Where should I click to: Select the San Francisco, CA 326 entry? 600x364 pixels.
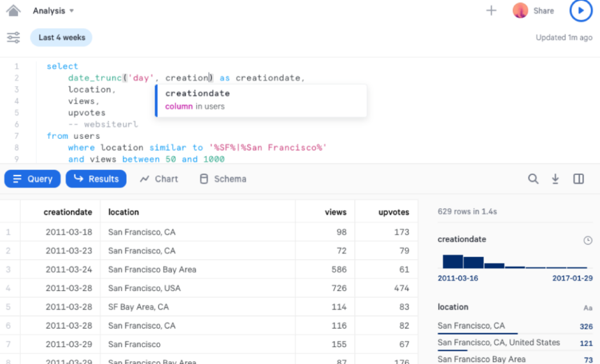coord(515,326)
